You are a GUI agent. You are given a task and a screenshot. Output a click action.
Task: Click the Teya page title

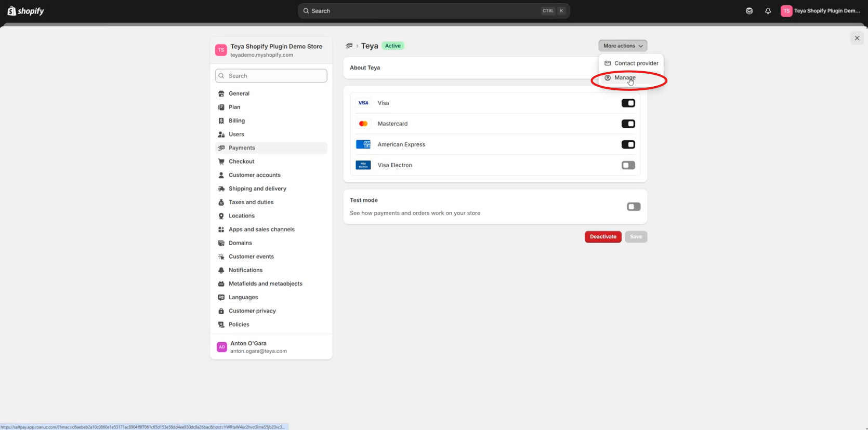click(x=370, y=46)
